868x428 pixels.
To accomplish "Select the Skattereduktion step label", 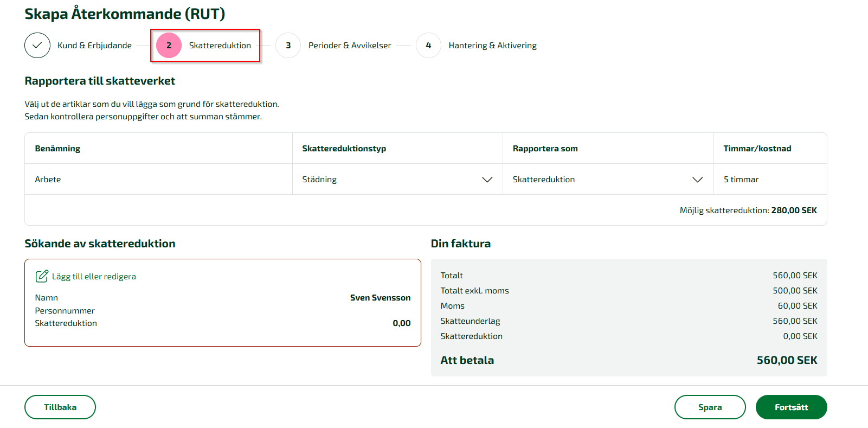I will [220, 46].
